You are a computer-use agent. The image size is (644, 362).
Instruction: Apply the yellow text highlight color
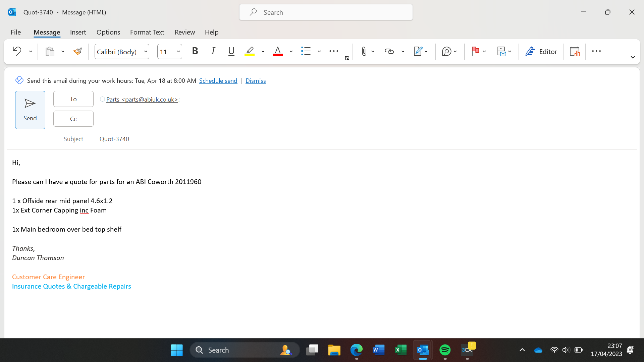tap(250, 51)
